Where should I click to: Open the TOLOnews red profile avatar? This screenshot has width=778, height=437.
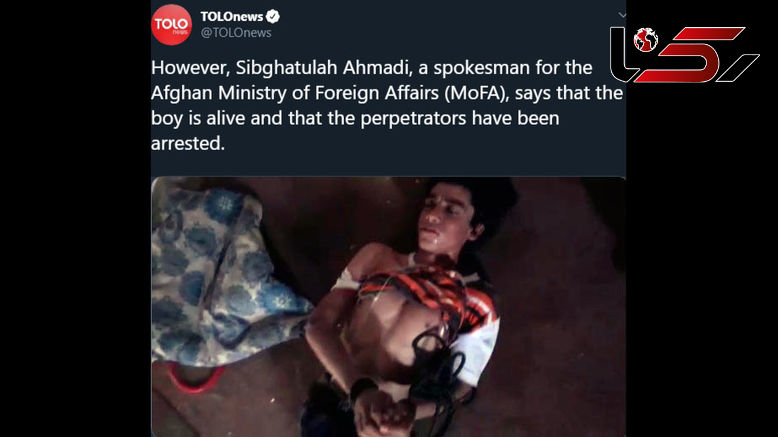click(171, 24)
